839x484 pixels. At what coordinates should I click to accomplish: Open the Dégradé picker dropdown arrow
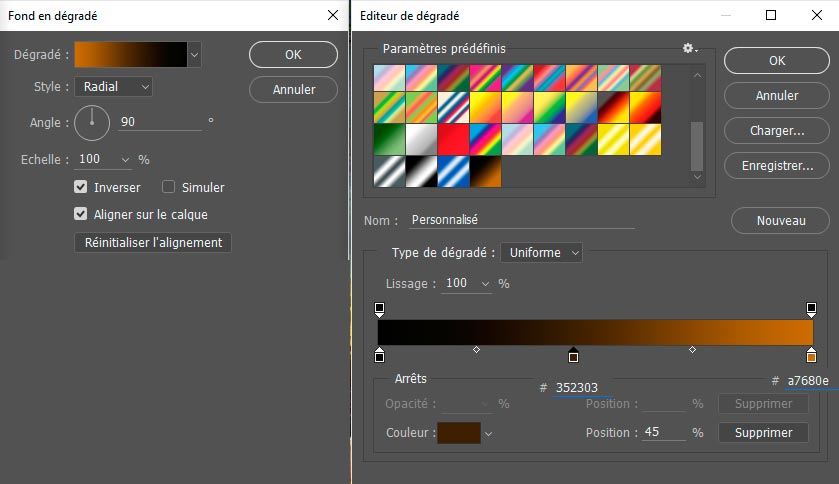tap(194, 54)
